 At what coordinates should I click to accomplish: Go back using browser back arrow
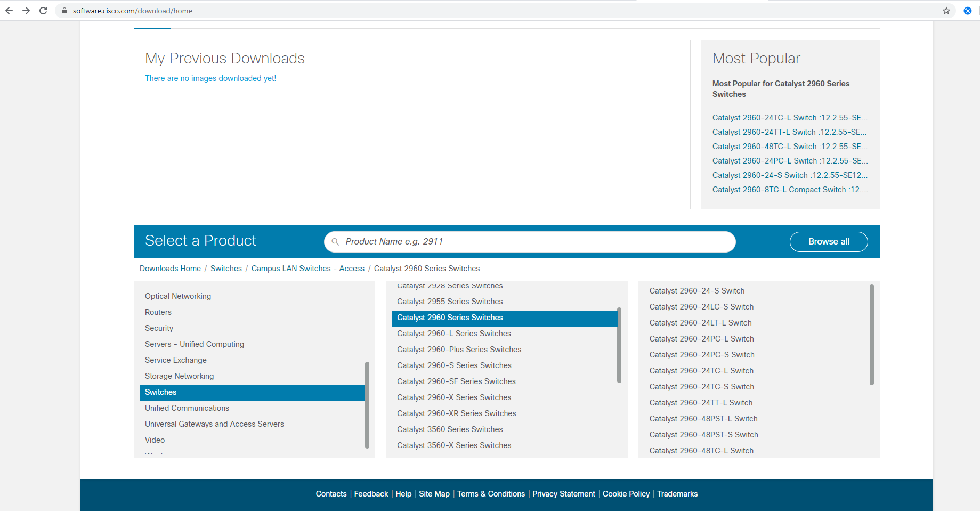pyautogui.click(x=9, y=11)
